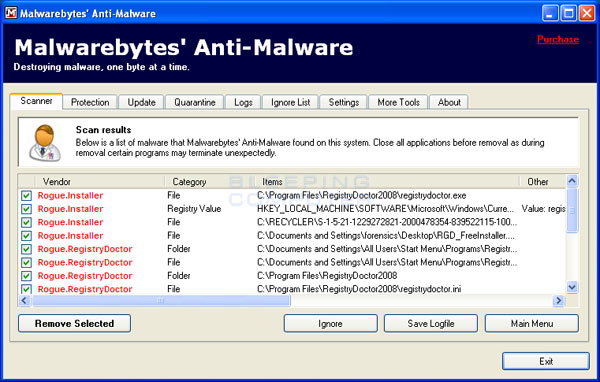
Task: Untick the first Rogue.RegistryDoctor Folder row (Start Menu)
Action: click(26, 249)
